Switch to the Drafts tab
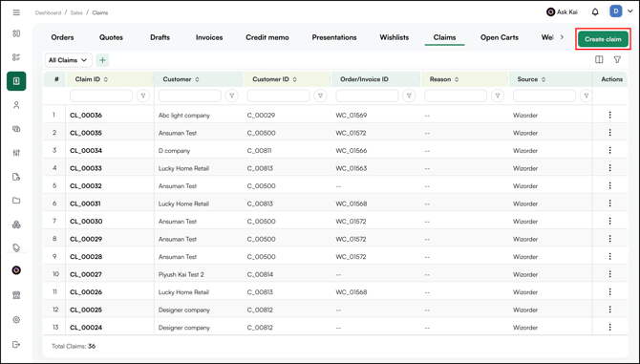The height and width of the screenshot is (364, 640). (x=160, y=37)
